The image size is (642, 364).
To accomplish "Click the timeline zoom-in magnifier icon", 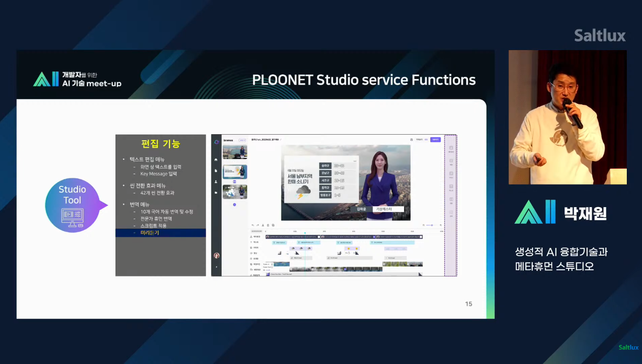I will pyautogui.click(x=440, y=225).
